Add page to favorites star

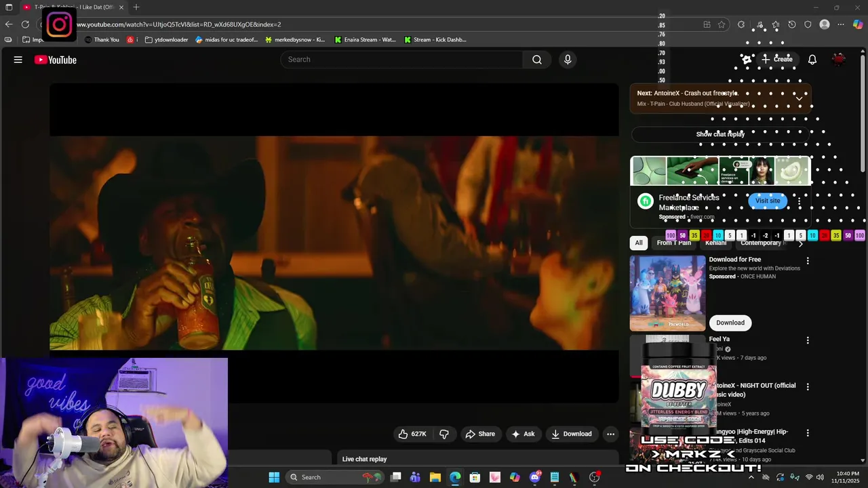pos(722,24)
